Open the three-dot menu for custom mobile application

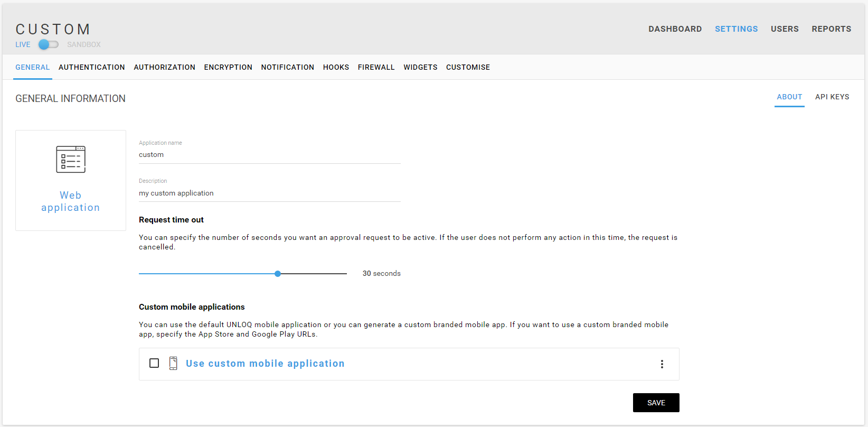662,364
